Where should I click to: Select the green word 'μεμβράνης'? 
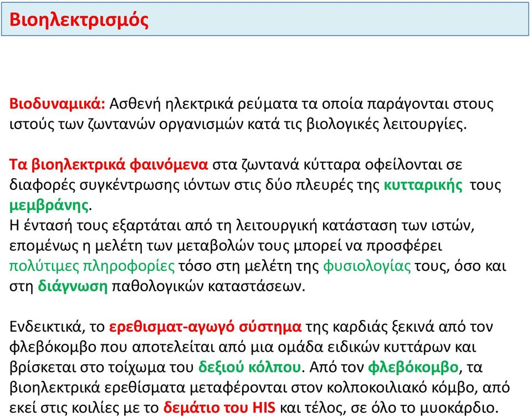[49, 205]
